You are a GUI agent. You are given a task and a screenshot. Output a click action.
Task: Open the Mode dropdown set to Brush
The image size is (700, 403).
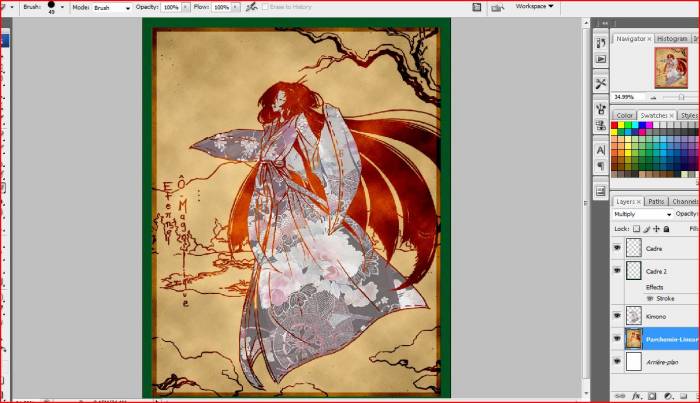pos(112,8)
